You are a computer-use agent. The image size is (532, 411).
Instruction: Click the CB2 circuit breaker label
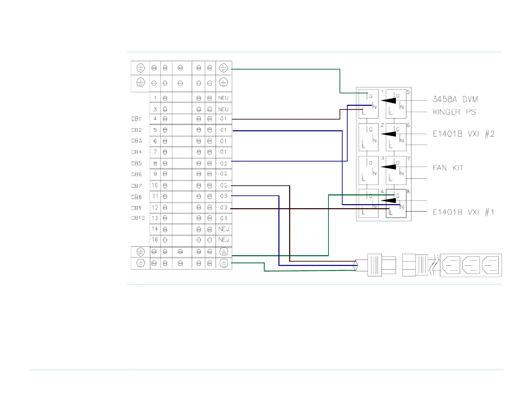point(136,130)
